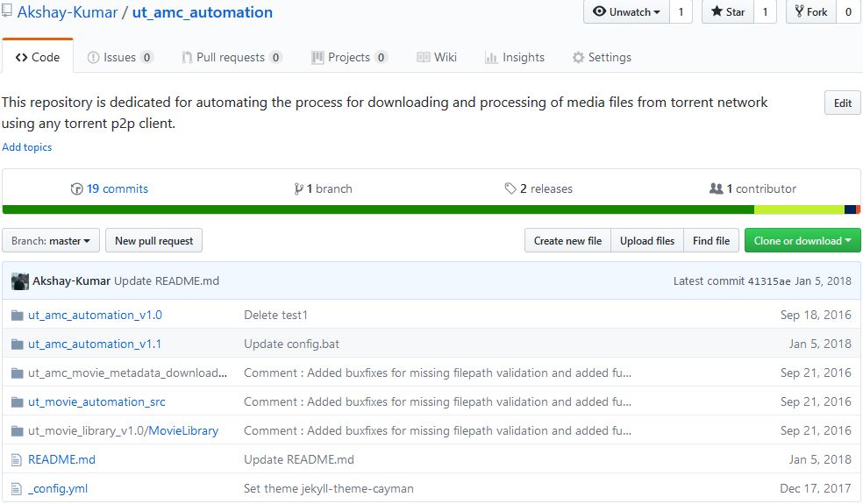
Task: Click the README.md file icon
Action: tap(17, 460)
